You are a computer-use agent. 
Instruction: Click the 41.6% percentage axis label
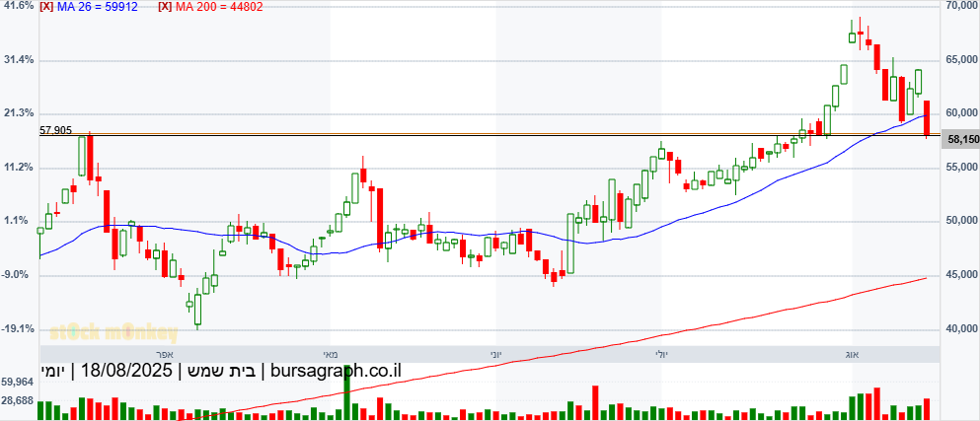pos(19,6)
